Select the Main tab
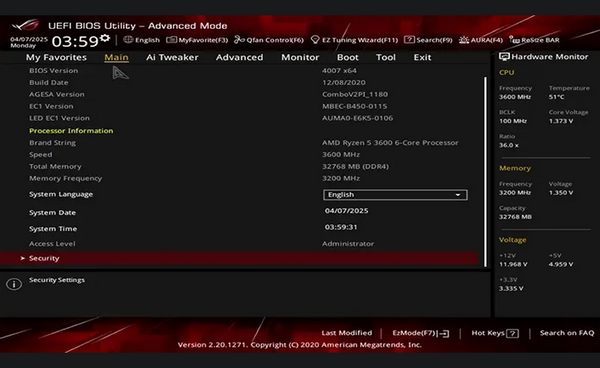This screenshot has width=600, height=368. 116,57
